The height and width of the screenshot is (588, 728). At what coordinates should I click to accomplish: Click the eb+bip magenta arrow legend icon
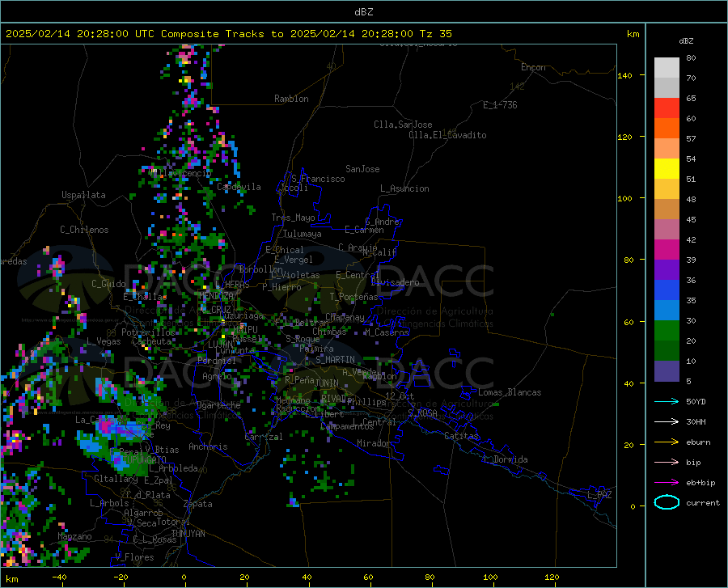(667, 483)
